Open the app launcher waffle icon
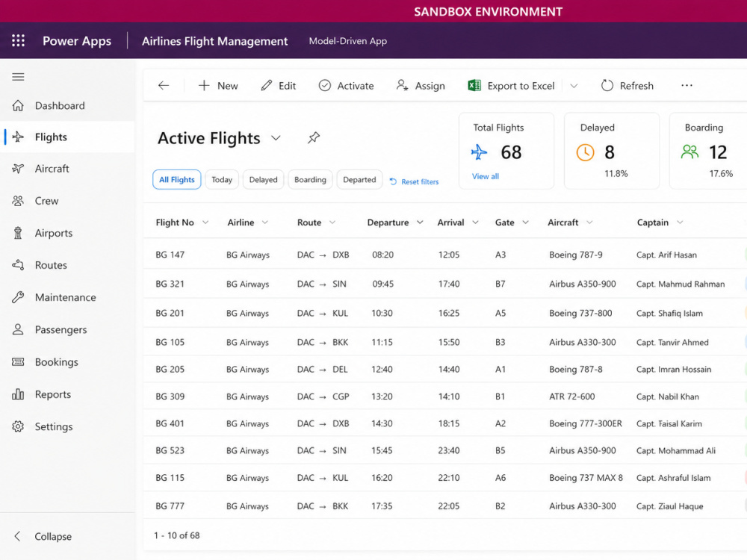This screenshot has height=560, width=747. (x=18, y=40)
